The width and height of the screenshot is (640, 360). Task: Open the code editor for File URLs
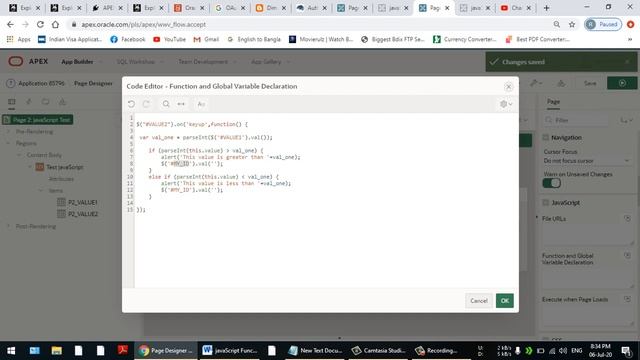(627, 219)
